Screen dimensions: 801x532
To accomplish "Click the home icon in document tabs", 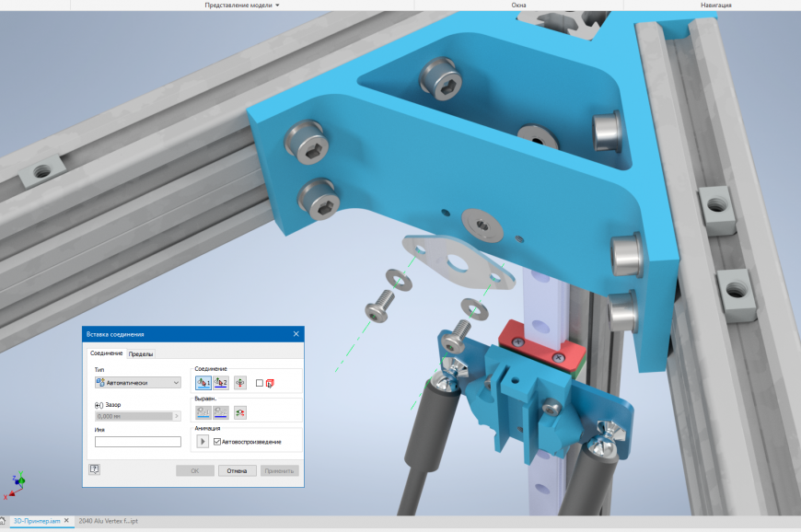I will [3, 521].
